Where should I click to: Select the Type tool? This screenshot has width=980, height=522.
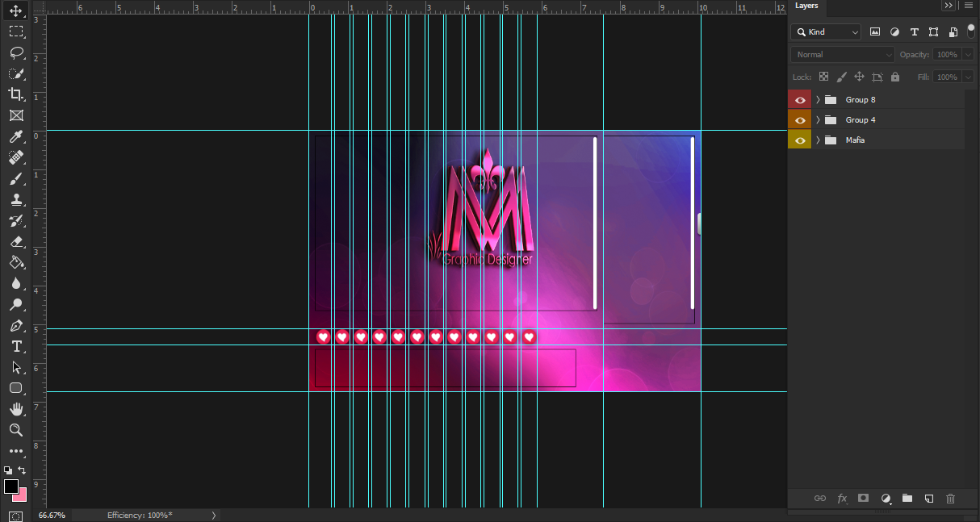click(x=16, y=345)
